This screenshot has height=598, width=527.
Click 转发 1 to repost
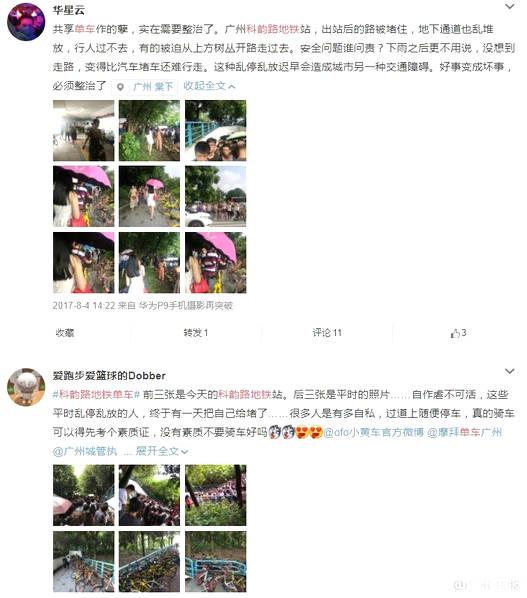(x=196, y=333)
